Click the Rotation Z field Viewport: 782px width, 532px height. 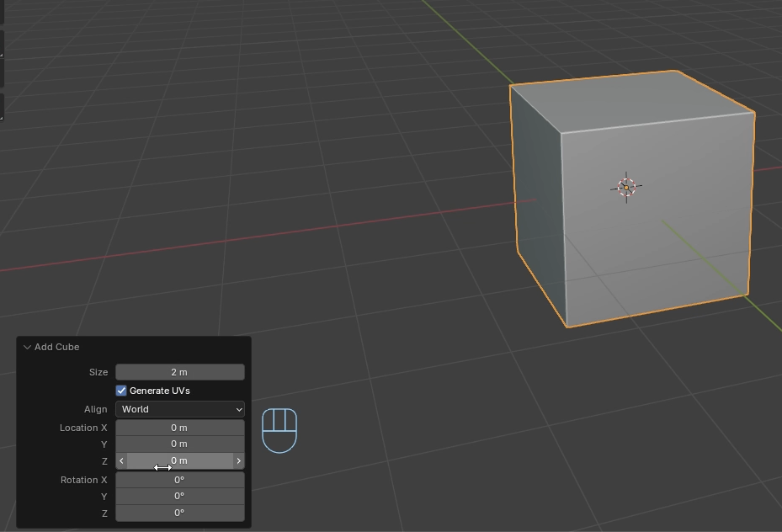pyautogui.click(x=180, y=513)
